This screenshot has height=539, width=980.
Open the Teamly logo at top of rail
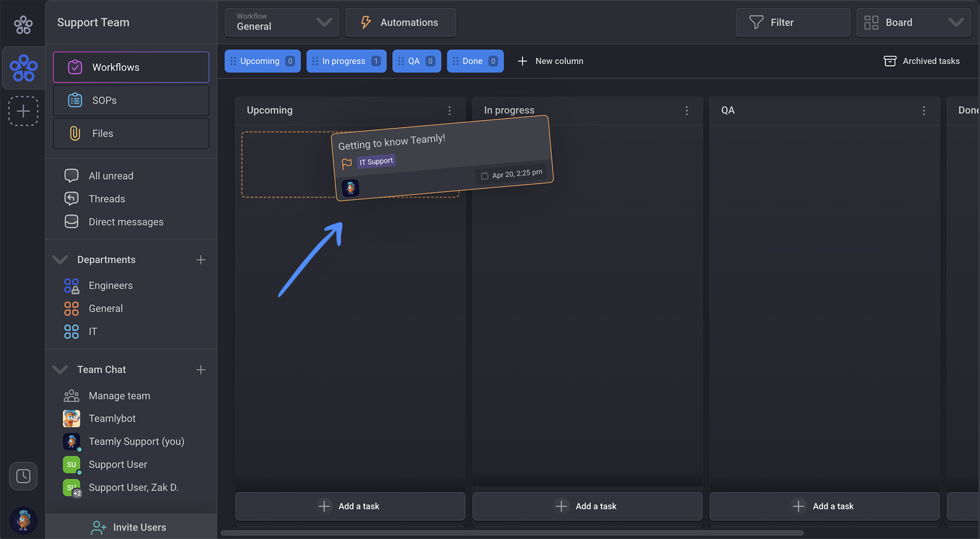(x=23, y=24)
